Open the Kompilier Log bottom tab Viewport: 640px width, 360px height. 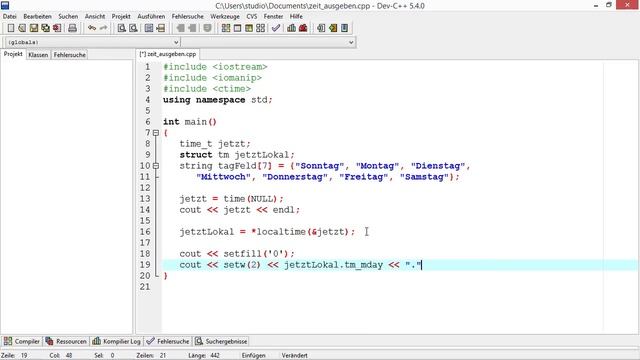click(x=117, y=341)
